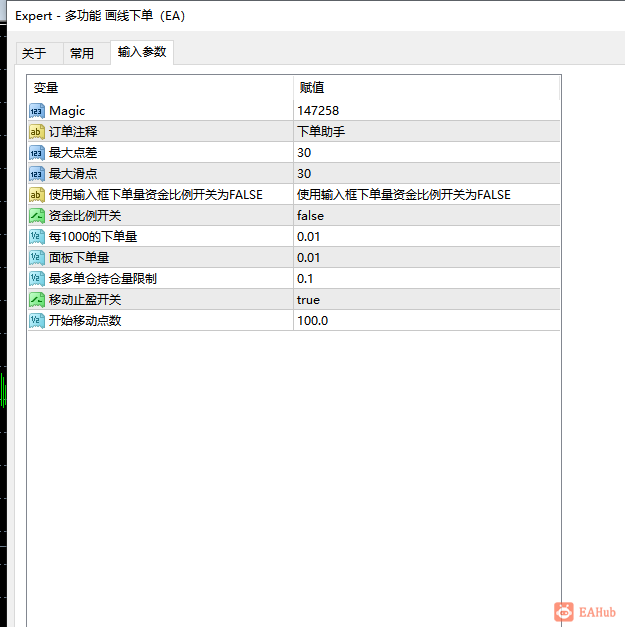This screenshot has width=625, height=627.
Task: Select the 移动止盈开关 variable name
Action: click(85, 300)
